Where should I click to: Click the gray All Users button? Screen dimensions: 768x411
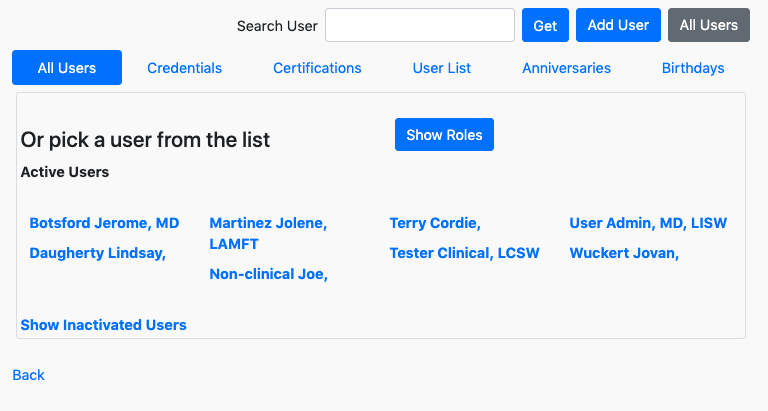[x=709, y=25]
